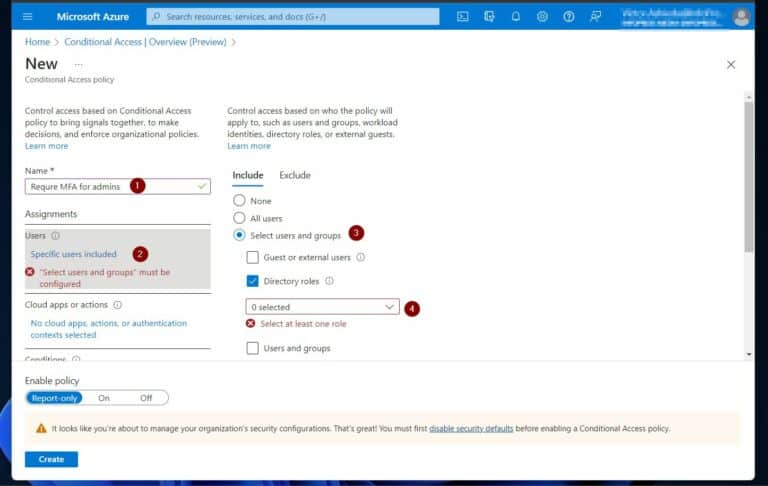Open the Directories and subscriptions filter icon
Screen dimensions: 768x486
pyautogui.click(x=489, y=17)
